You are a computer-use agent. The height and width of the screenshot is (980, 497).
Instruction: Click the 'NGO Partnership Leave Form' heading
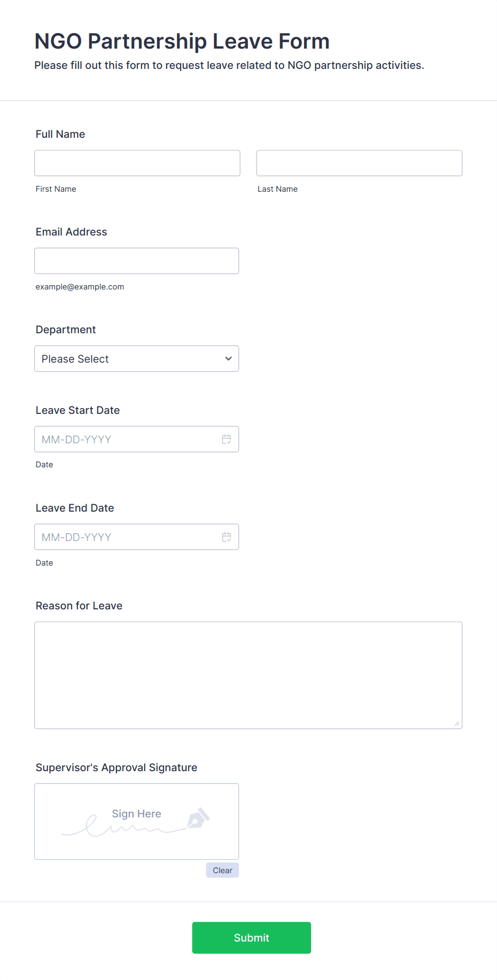(x=182, y=41)
